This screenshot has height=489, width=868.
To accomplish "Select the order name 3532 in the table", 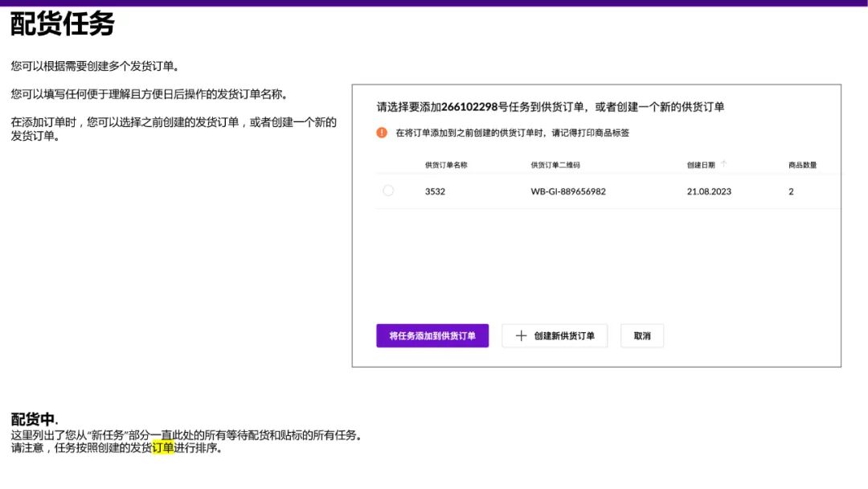I will (435, 191).
